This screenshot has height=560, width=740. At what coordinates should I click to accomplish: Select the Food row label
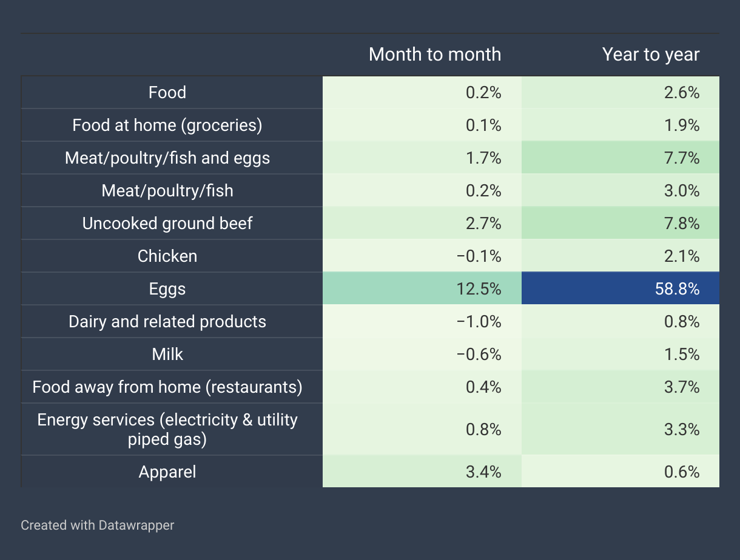pos(167,93)
